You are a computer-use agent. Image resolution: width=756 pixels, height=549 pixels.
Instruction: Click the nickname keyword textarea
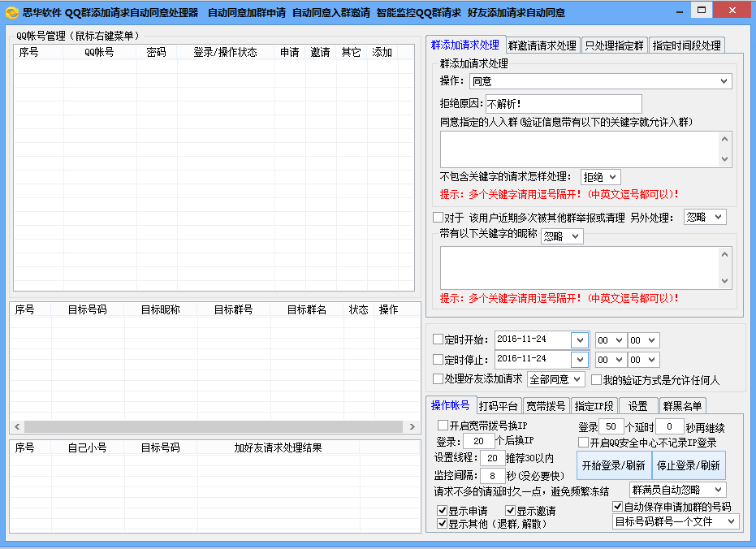(x=580, y=268)
